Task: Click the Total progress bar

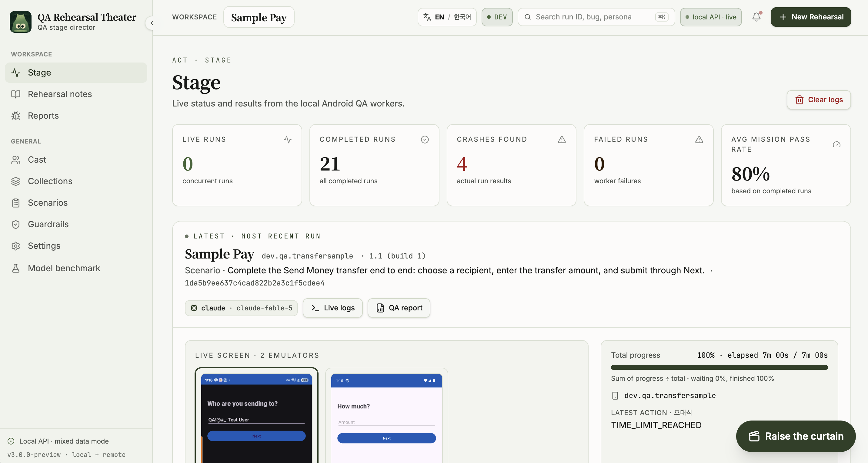Action: coord(719,367)
